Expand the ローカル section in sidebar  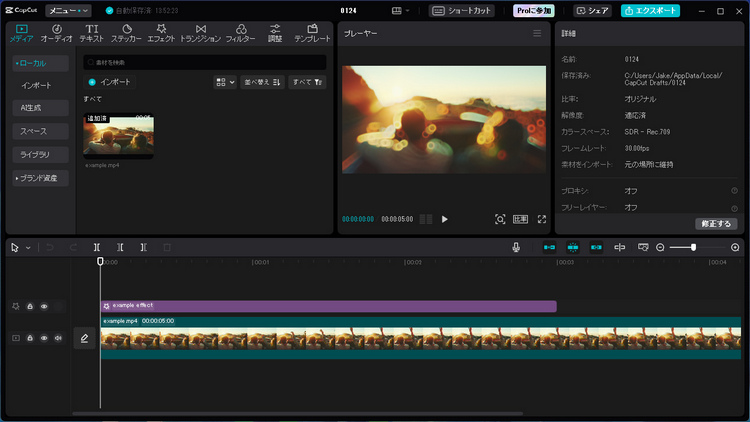(x=41, y=63)
